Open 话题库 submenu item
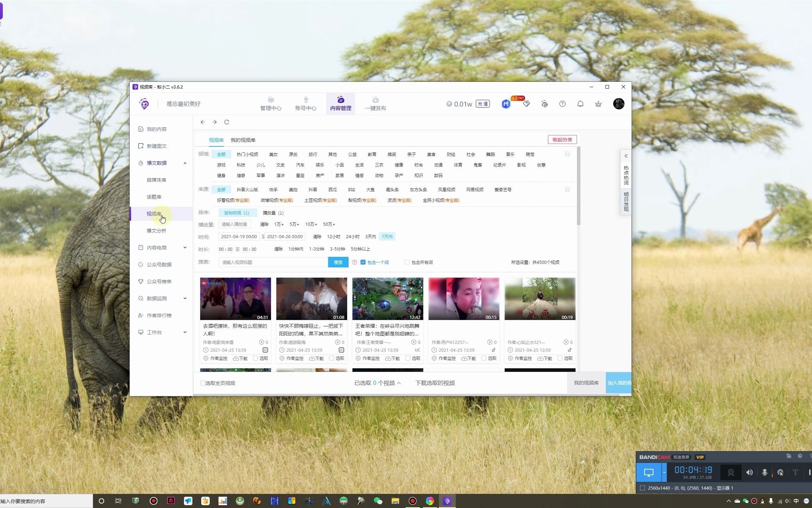 point(154,197)
